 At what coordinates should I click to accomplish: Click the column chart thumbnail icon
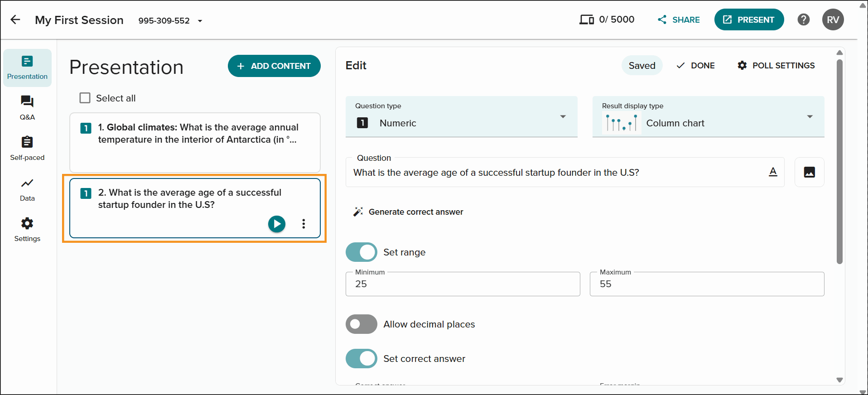[622, 123]
